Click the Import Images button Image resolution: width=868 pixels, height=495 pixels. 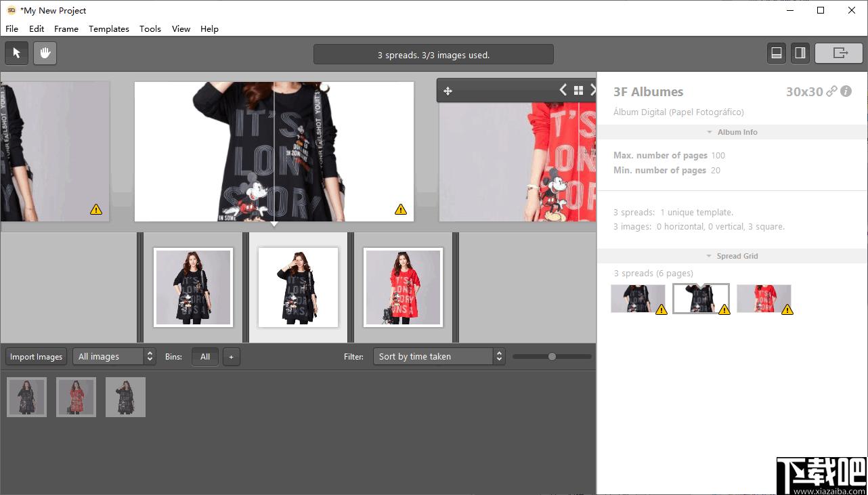tap(37, 357)
